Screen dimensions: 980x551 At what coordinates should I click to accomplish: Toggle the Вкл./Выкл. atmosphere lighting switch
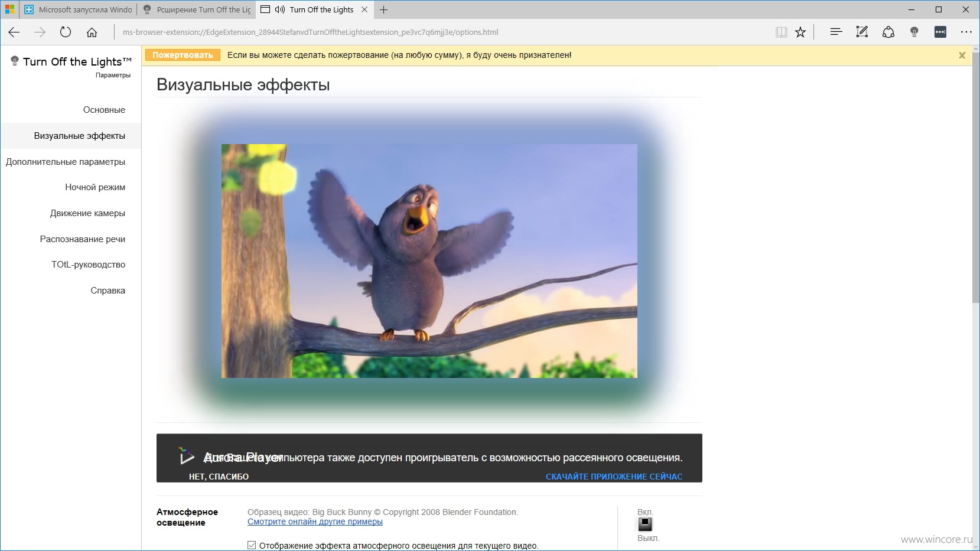coord(645,524)
